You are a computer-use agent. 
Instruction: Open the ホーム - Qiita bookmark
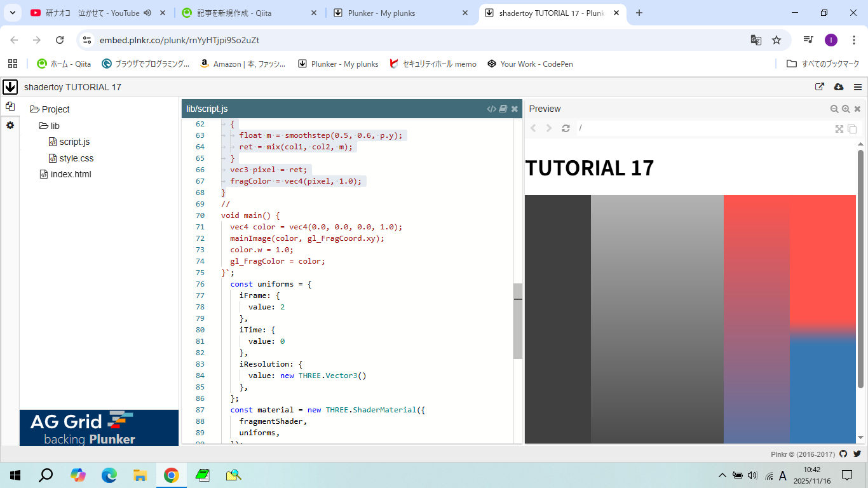click(64, 64)
